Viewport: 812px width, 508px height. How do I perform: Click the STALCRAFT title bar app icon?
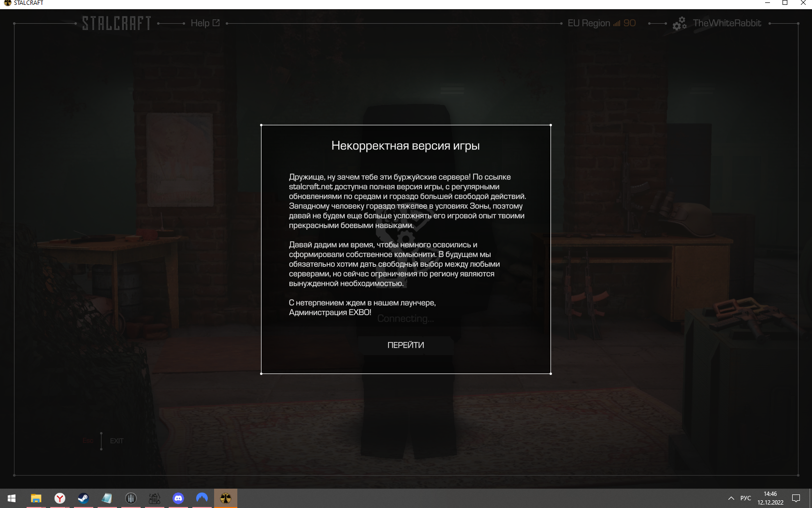click(7, 3)
